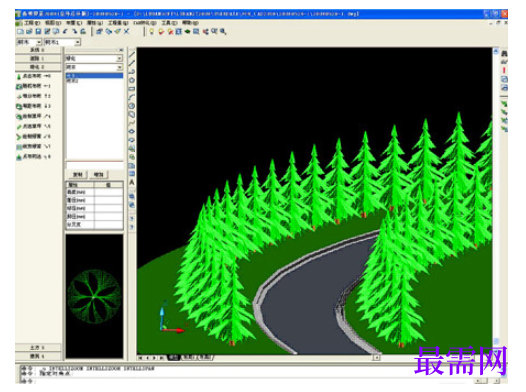Expand the '图例 4' section bar at bottom left

click(38, 356)
